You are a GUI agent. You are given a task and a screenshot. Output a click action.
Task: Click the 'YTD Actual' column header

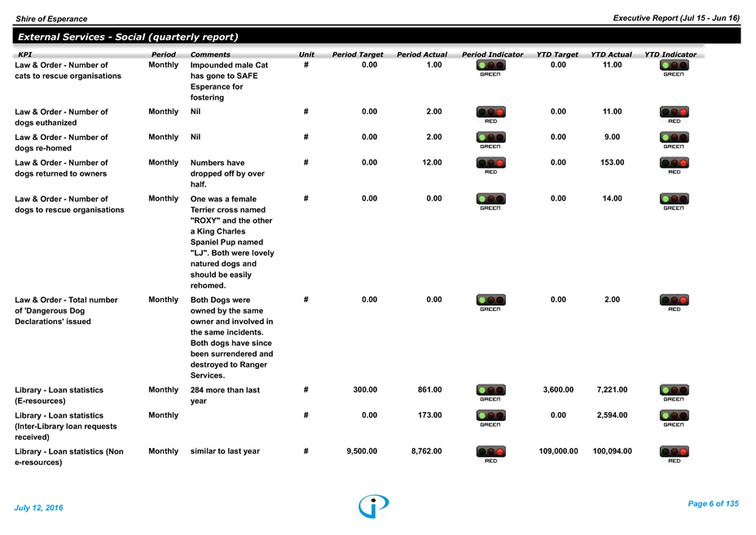coord(611,55)
